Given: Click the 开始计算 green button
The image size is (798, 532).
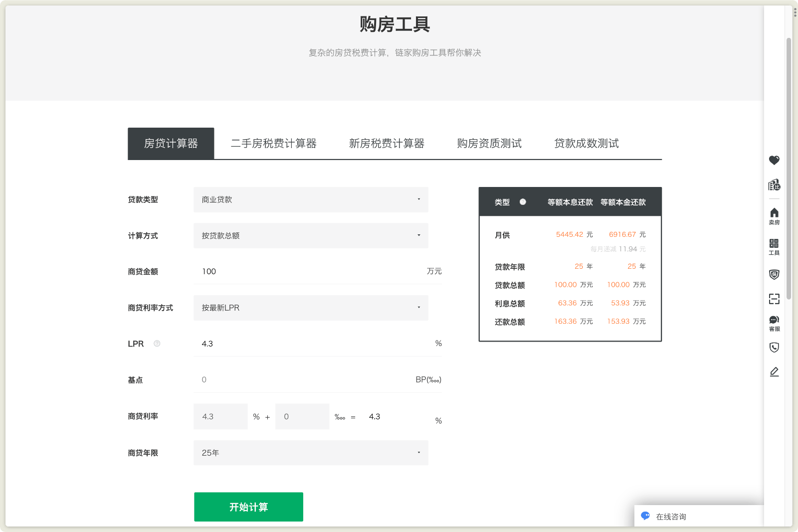Looking at the screenshot, I should point(248,507).
